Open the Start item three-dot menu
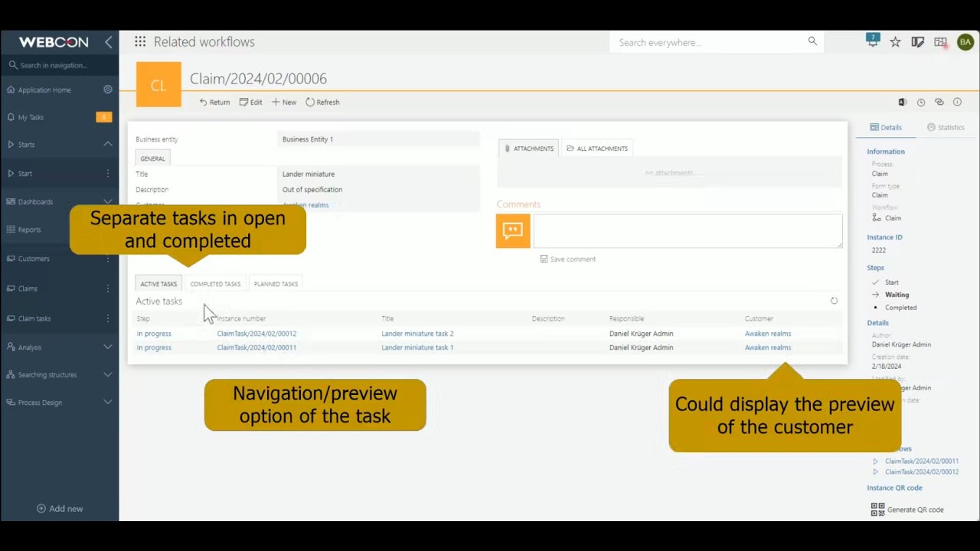The width and height of the screenshot is (980, 551). pos(108,174)
